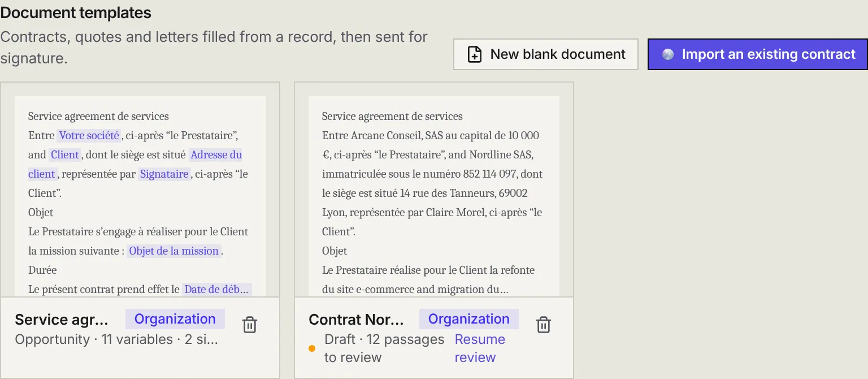Click the Objet de la mission variable chip
The image size is (868, 379).
coord(174,251)
